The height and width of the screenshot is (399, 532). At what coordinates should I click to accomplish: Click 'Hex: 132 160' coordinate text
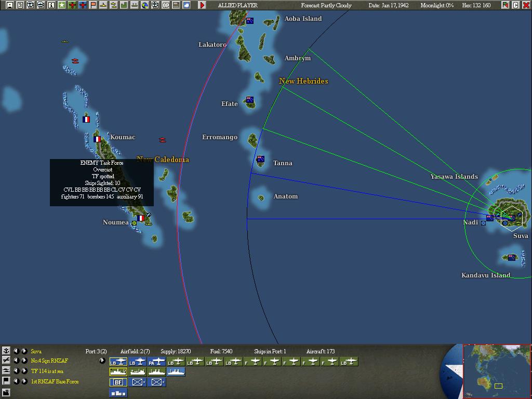click(476, 5)
